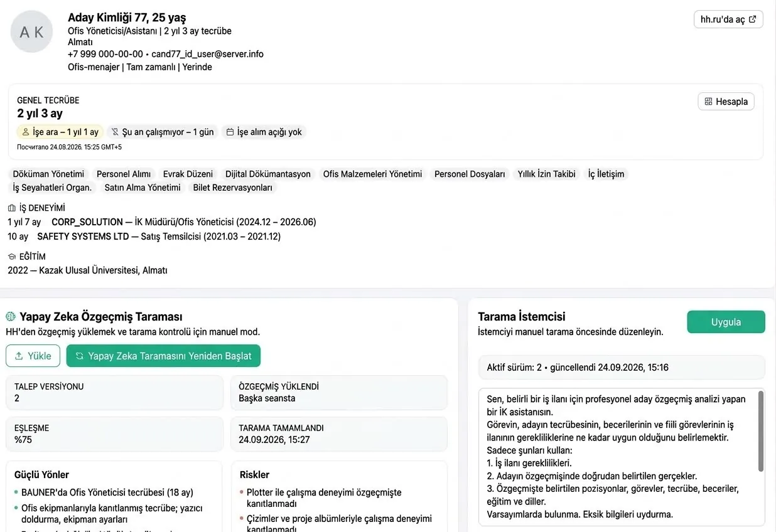Click the CORP_SOLUTION work experience entry
The width and height of the screenshot is (776, 532).
(x=162, y=222)
